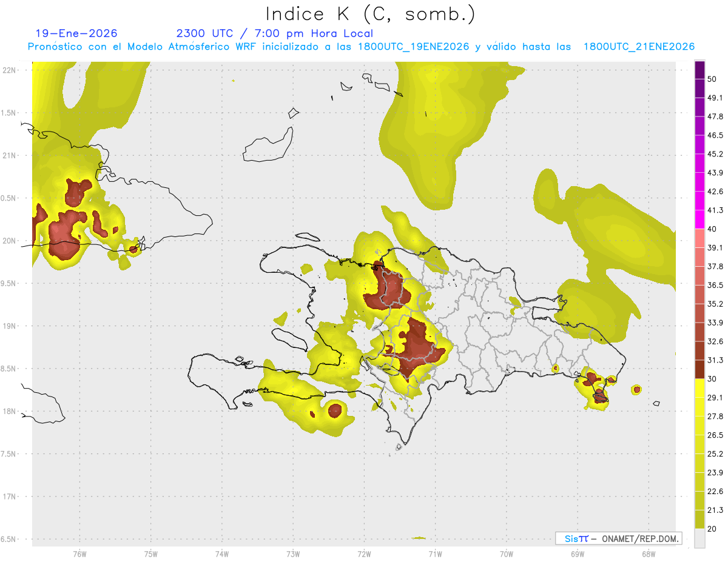Image resolution: width=728 pixels, height=562 pixels.
Task: Click the legend value "30"
Action: point(712,379)
